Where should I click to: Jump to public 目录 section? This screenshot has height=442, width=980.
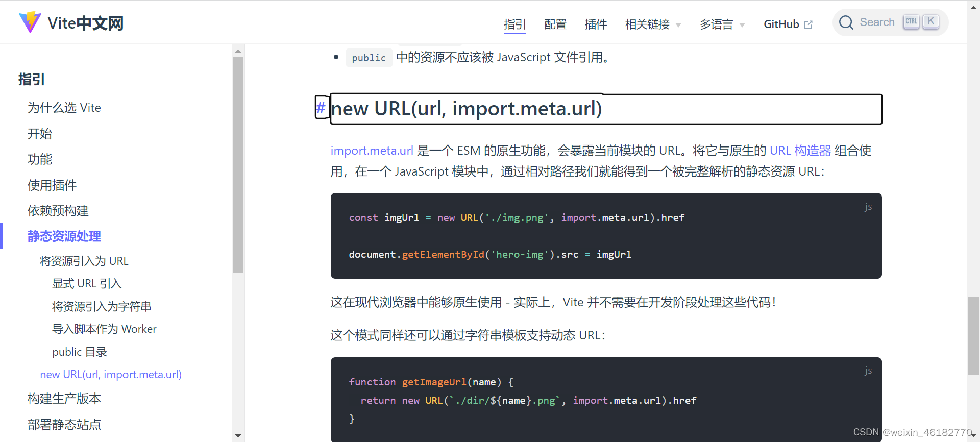[80, 352]
